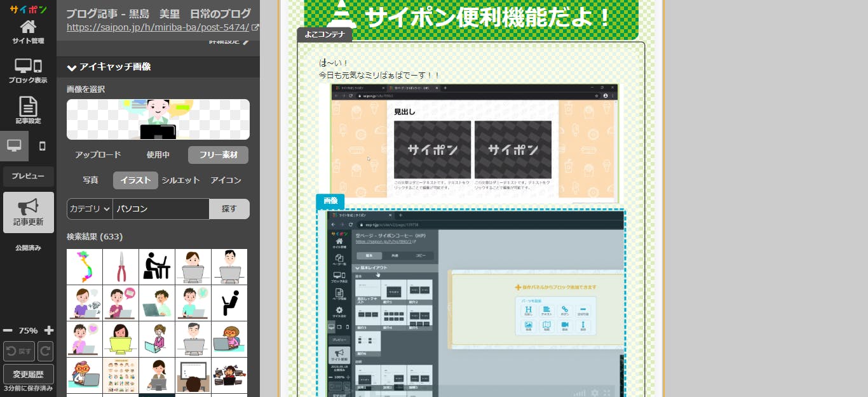Click the text 今日も元気なミリばぁばでーす!!

coord(379,76)
